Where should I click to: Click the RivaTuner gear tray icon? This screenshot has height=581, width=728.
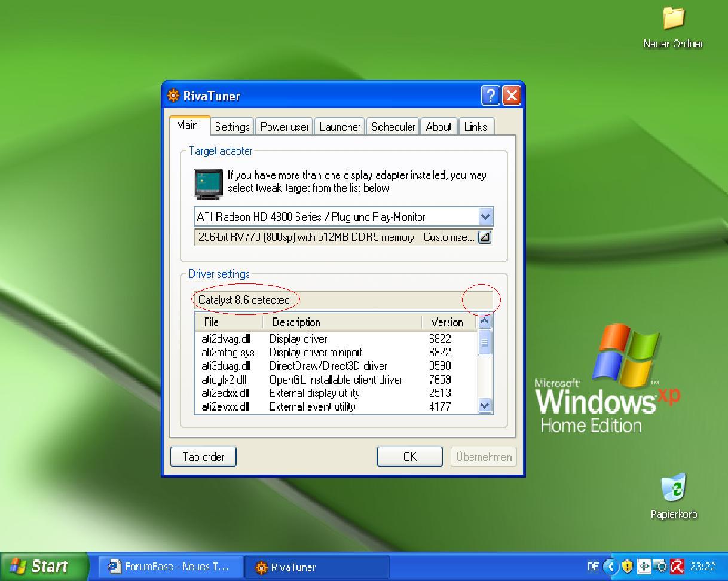coord(660,567)
